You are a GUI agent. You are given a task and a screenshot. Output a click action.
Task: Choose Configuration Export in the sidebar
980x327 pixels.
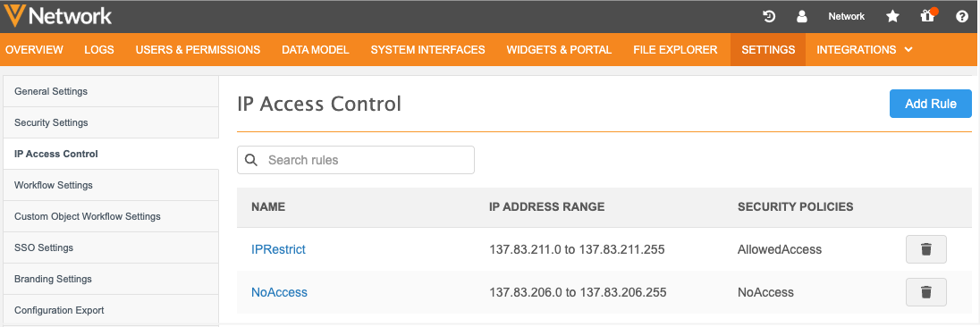(111, 310)
